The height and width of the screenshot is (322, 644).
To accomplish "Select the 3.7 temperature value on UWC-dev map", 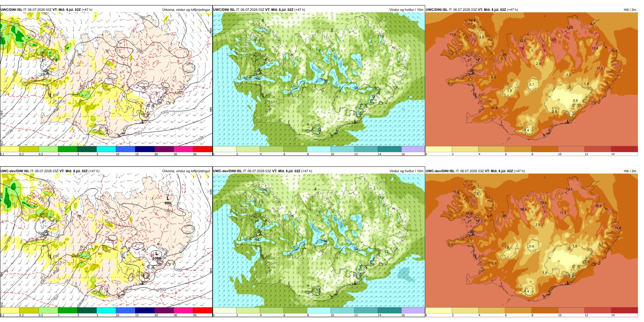I will 601,244.
